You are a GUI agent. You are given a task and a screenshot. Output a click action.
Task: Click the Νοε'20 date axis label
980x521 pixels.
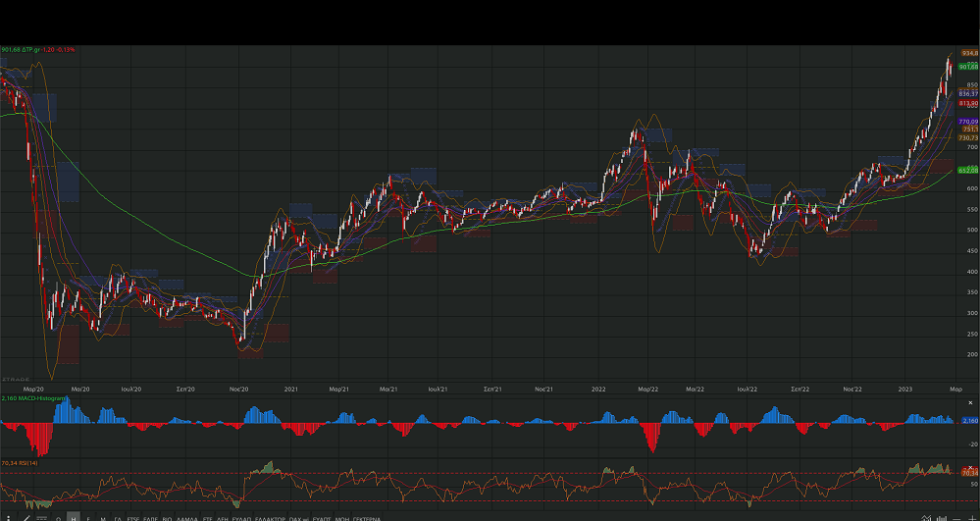coord(238,389)
